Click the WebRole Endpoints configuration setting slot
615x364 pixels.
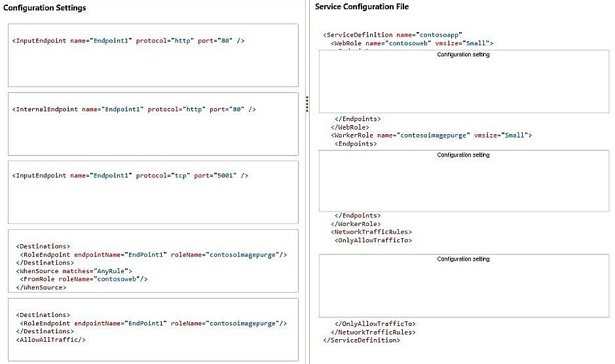point(464,81)
